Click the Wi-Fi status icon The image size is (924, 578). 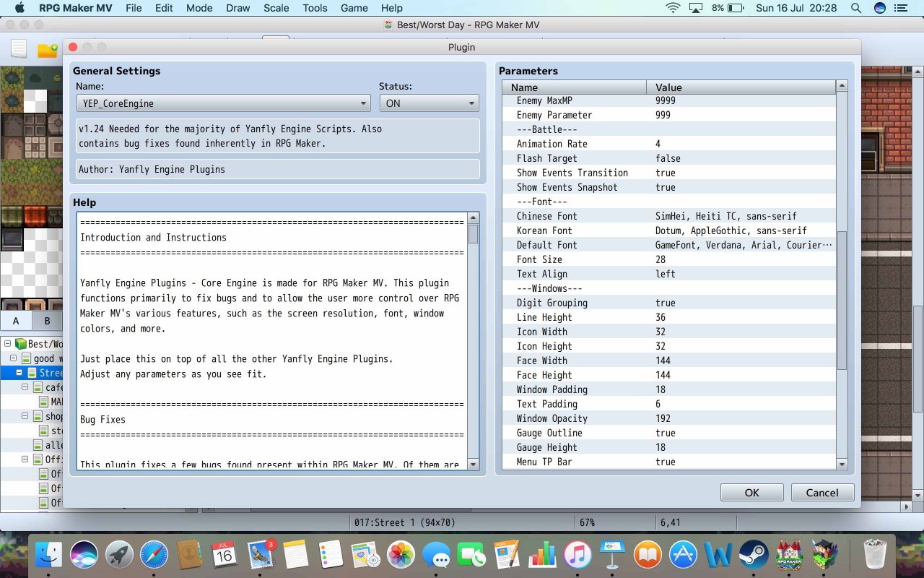pyautogui.click(x=674, y=8)
